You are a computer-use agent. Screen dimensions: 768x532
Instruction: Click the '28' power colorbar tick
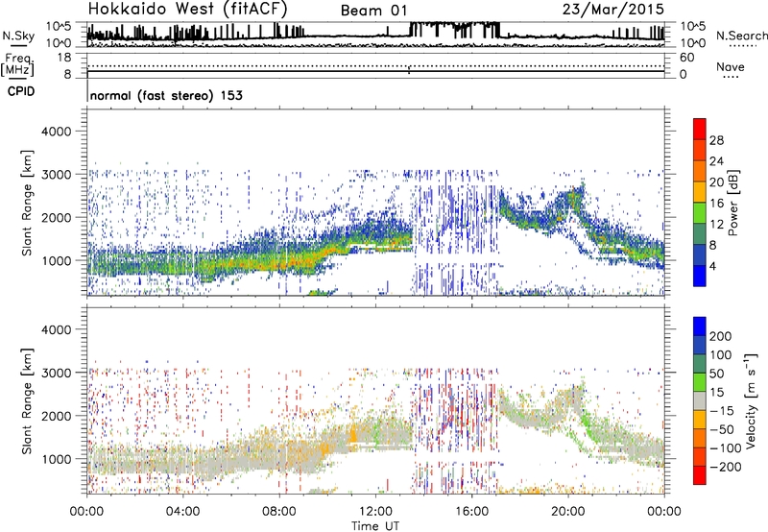[x=716, y=140]
